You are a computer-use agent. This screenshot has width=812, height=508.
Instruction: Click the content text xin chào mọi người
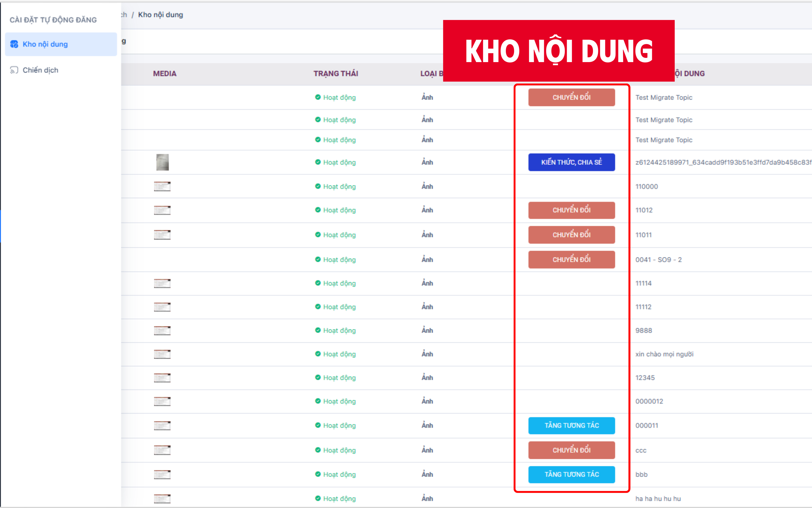tap(664, 354)
